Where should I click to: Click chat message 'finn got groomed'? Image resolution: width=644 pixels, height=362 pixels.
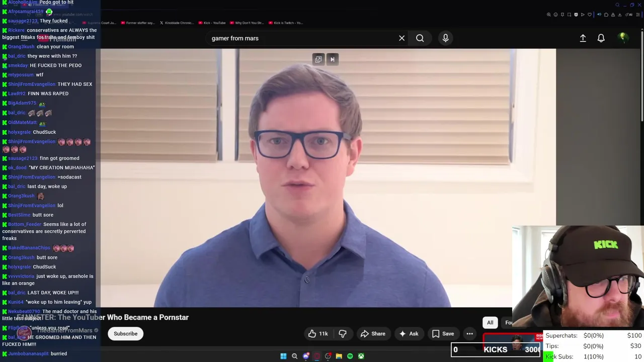tap(59, 158)
